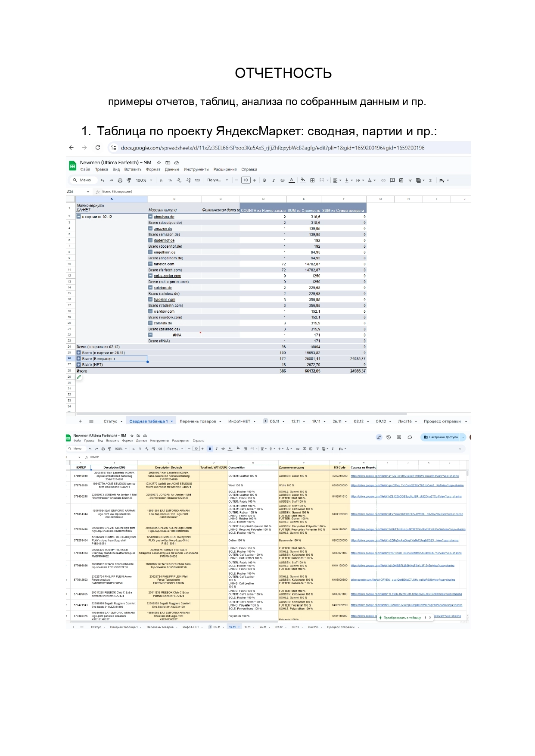Open version history clock icon
The width and height of the screenshot is (535, 756).
pos(389,437)
